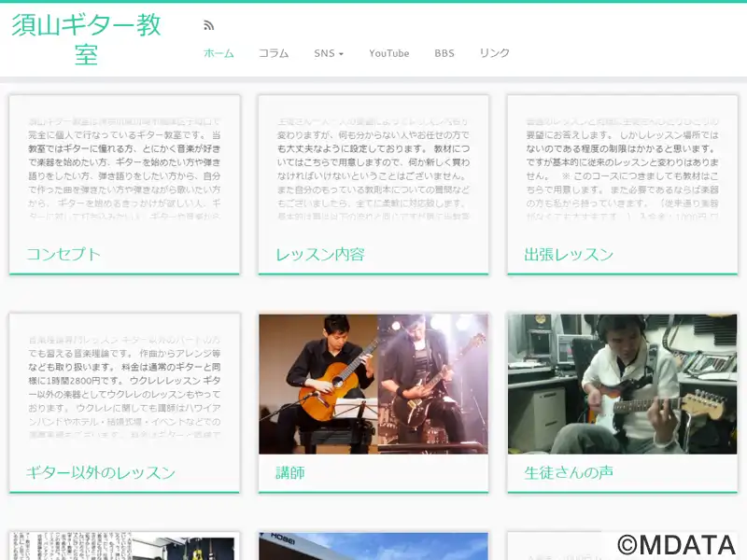This screenshot has width=747, height=560.
Task: Open the コンセプト card title
Action: pyautogui.click(x=63, y=254)
